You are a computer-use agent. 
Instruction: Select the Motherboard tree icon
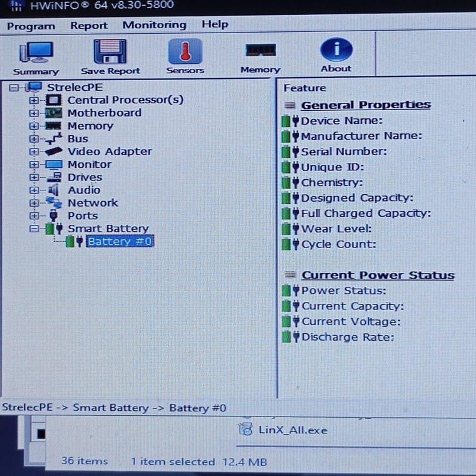click(53, 113)
